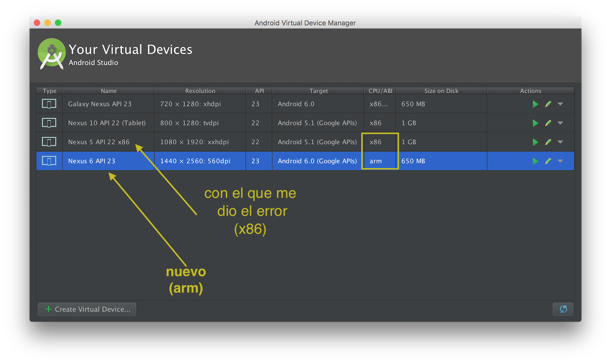Click the 800 × 1280: tvdpi resolution cell

coord(200,123)
